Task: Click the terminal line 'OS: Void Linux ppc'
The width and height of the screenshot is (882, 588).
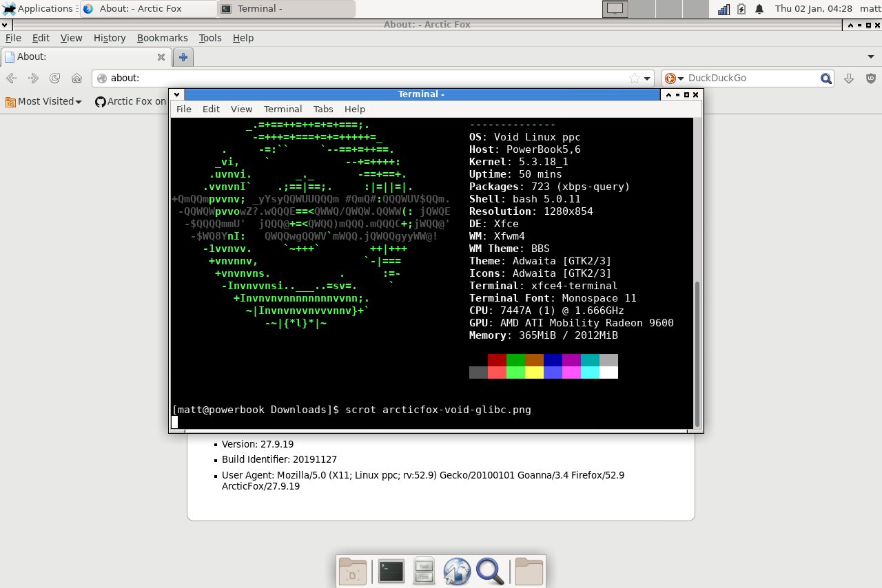Action: pyautogui.click(x=525, y=137)
